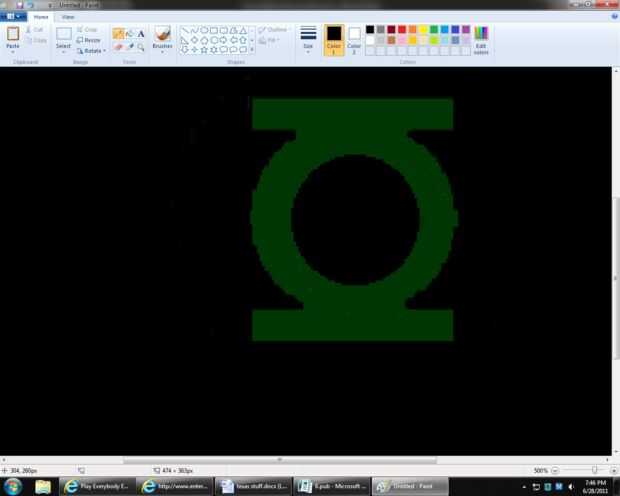The image size is (620, 496).
Task: Click the Copy button
Action: (36, 40)
